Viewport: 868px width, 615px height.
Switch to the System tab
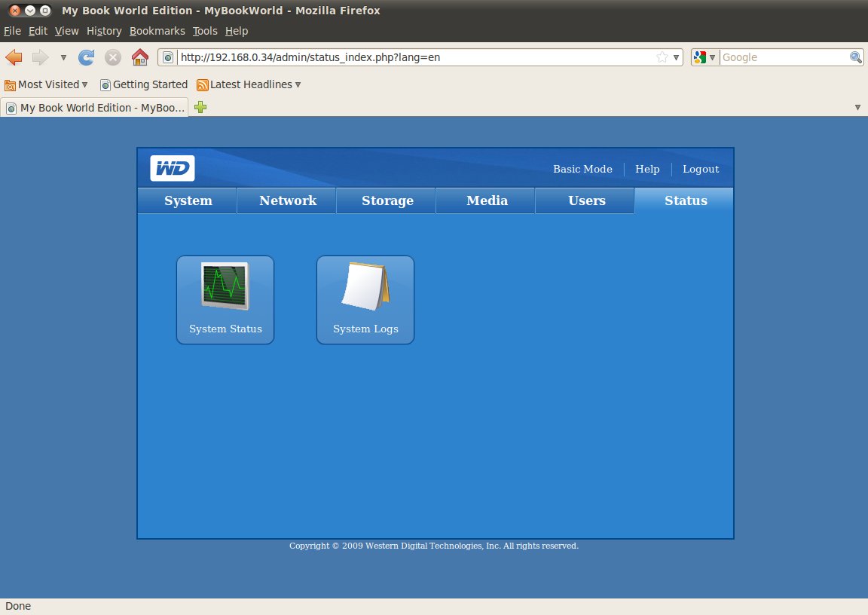pos(188,200)
